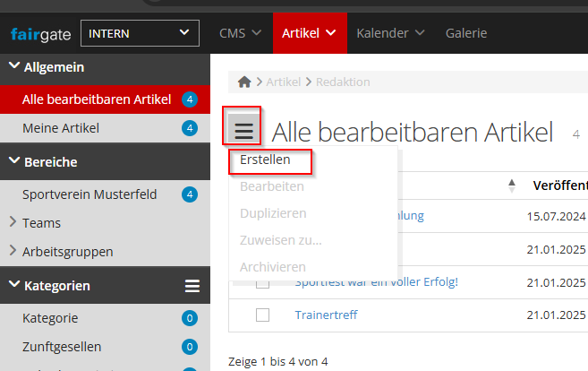588x371 pixels.
Task: Tick the checkbox for the Trainertreff row
Action: click(262, 315)
